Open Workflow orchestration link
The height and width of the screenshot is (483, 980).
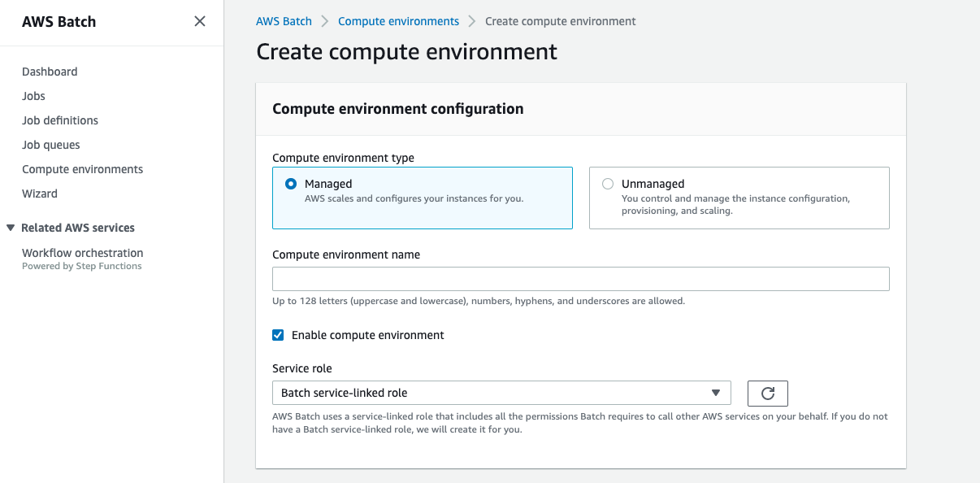pyautogui.click(x=82, y=253)
